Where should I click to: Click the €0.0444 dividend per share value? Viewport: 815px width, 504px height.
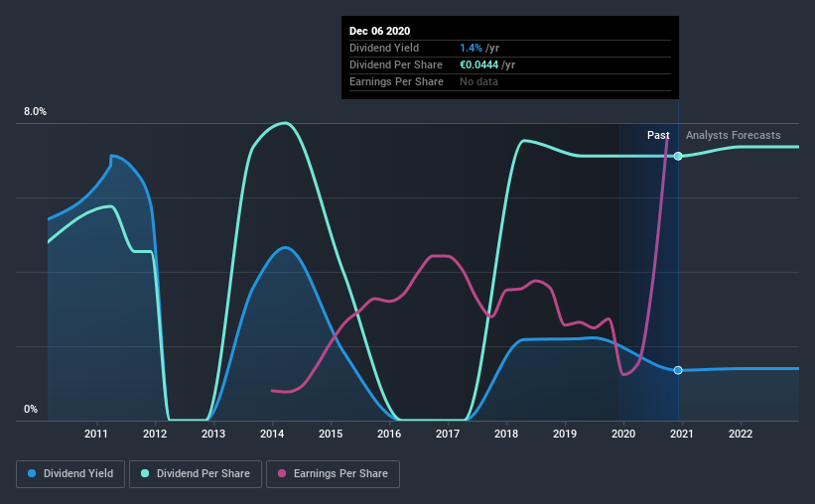[478, 64]
